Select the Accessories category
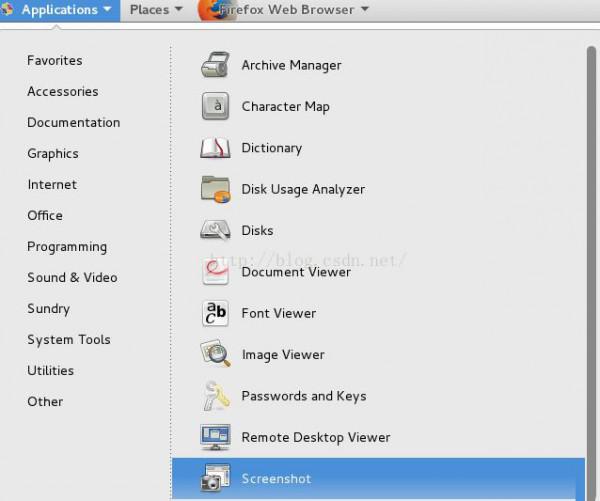600x501 pixels. 63,92
